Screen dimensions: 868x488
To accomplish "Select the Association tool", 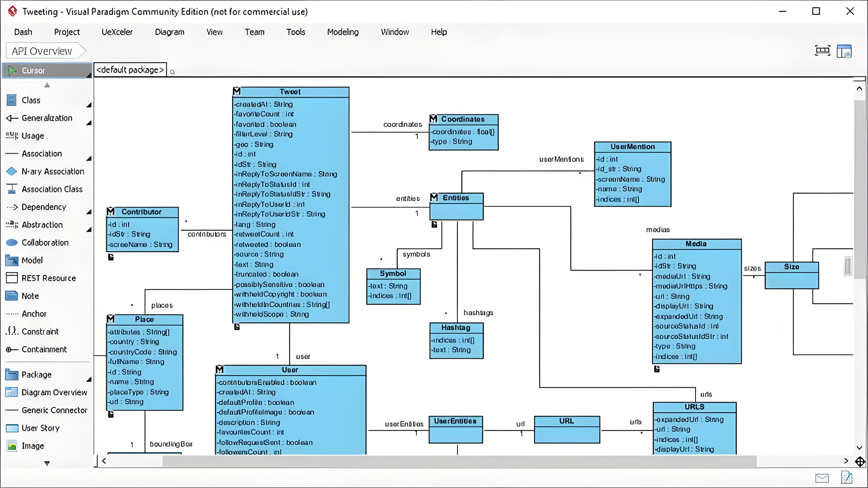I will (41, 153).
